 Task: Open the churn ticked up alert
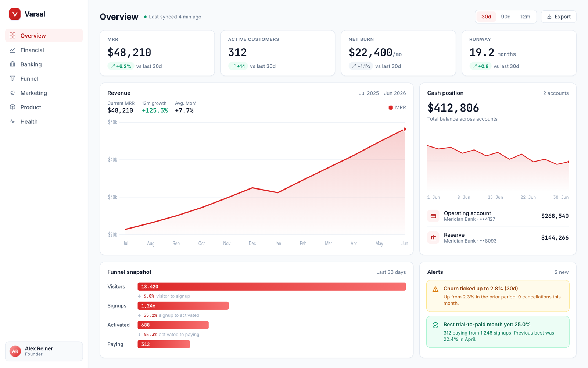(498, 296)
